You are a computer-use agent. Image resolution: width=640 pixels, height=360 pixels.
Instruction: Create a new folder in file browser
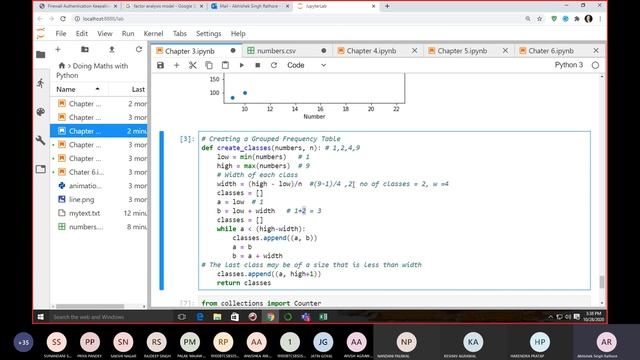click(85, 49)
